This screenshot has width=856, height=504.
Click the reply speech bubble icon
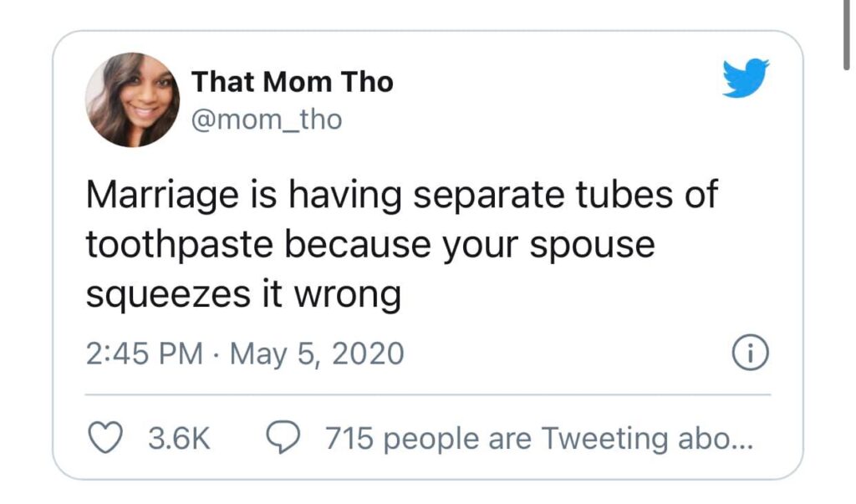pyautogui.click(x=284, y=438)
